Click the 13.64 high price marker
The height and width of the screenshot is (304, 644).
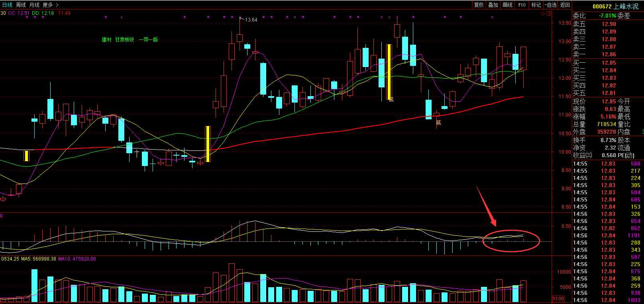click(251, 20)
